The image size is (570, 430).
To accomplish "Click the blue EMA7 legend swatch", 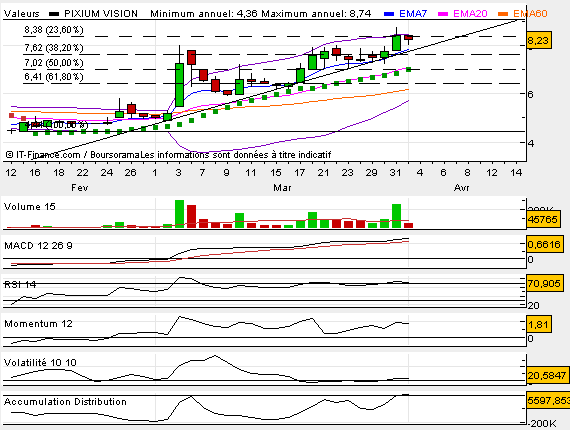I will click(x=389, y=14).
